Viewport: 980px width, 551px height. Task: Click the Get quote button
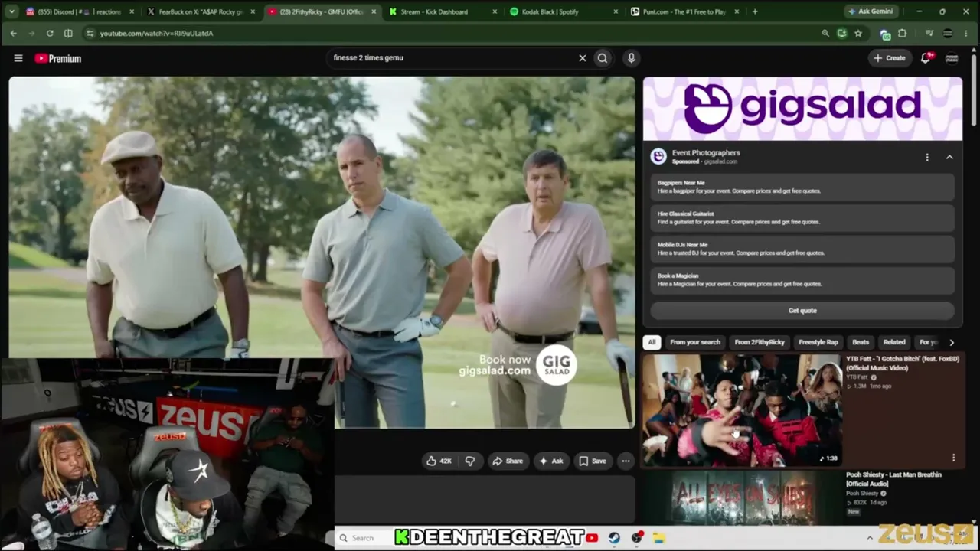[802, 311]
